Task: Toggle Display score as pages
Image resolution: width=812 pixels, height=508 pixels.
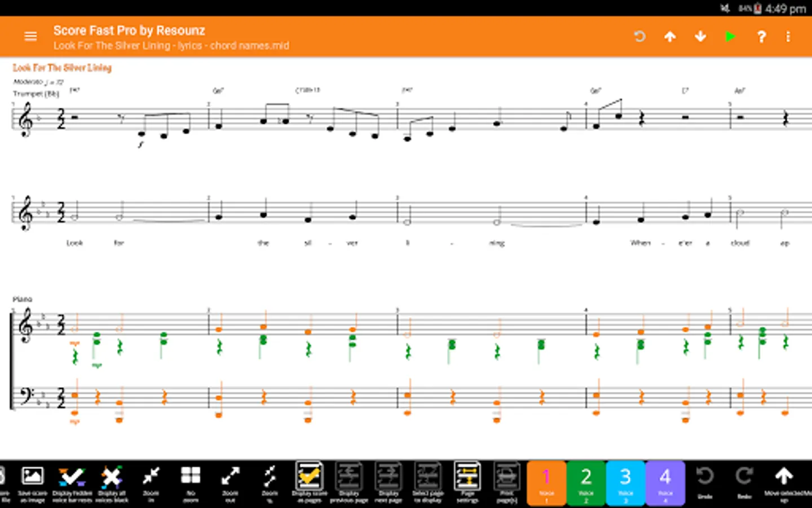Action: pyautogui.click(x=310, y=483)
